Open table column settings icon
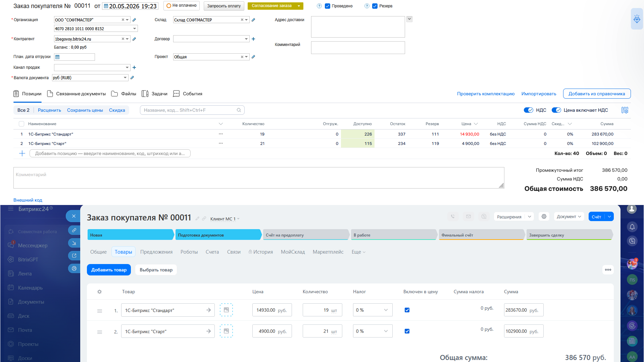The width and height of the screenshot is (644, 362). point(625,110)
